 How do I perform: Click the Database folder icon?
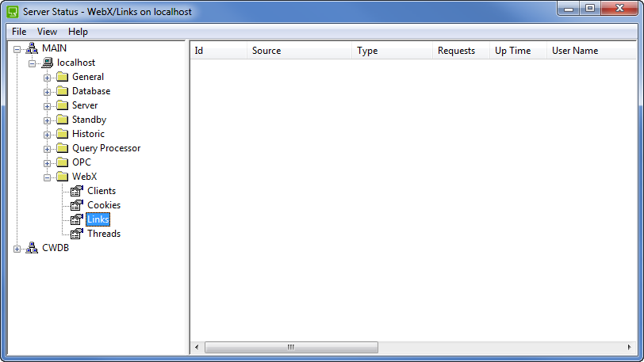(62, 91)
